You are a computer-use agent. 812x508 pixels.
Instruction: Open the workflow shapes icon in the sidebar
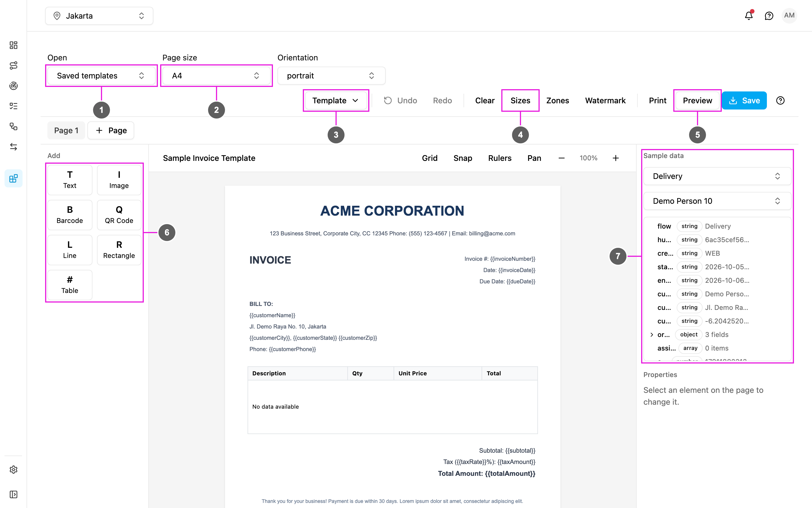click(14, 126)
